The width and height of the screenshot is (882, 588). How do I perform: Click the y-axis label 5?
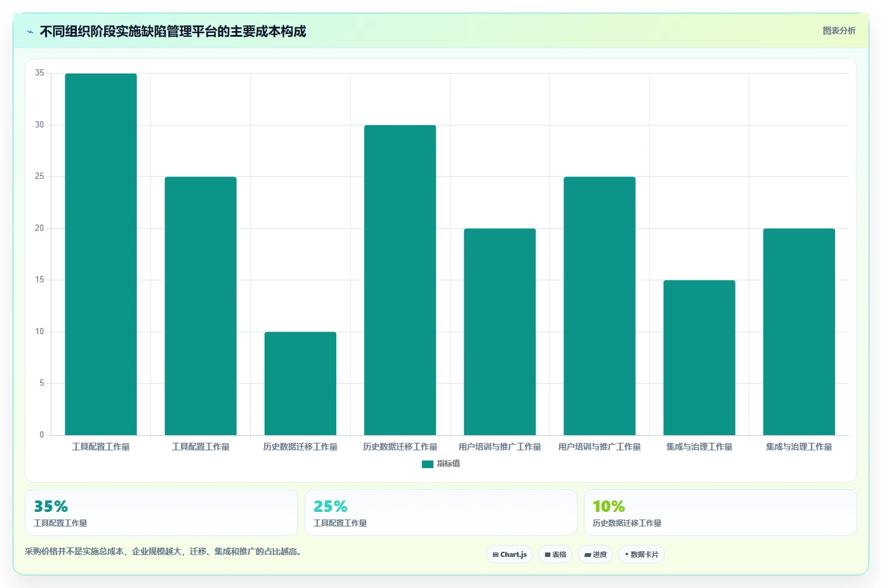click(x=42, y=383)
